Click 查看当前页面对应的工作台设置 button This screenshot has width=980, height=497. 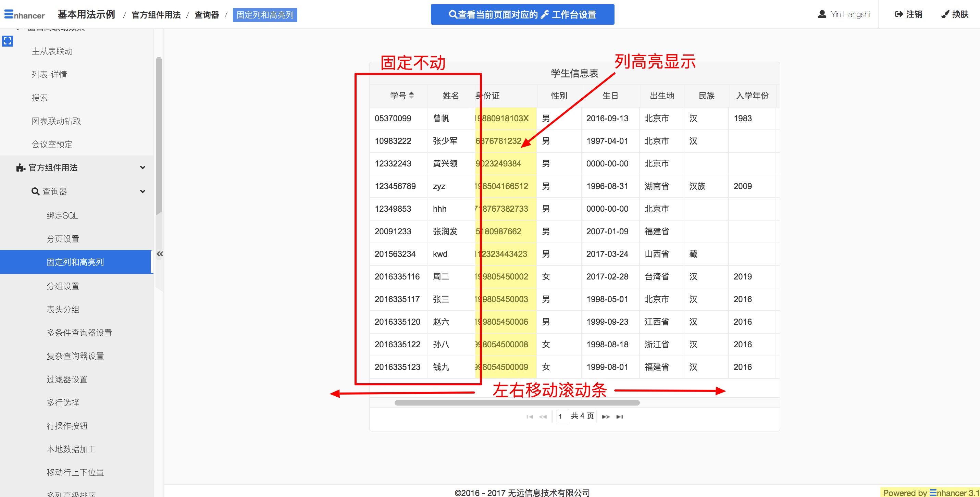[x=522, y=14]
